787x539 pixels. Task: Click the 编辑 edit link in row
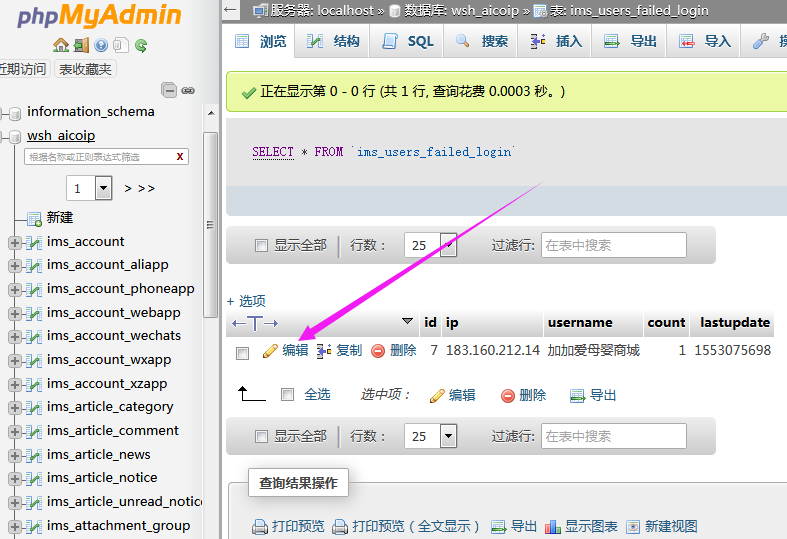click(294, 351)
